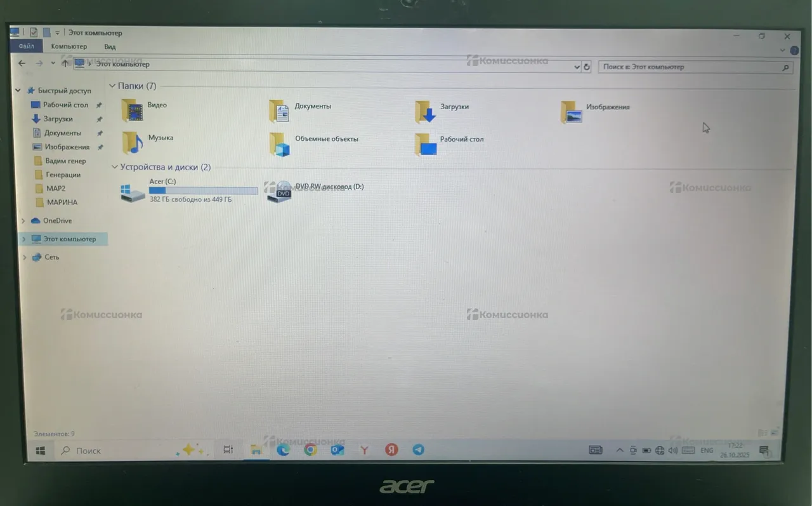The width and height of the screenshot is (812, 506).
Task: Launch Telegram from the taskbar
Action: point(419,449)
